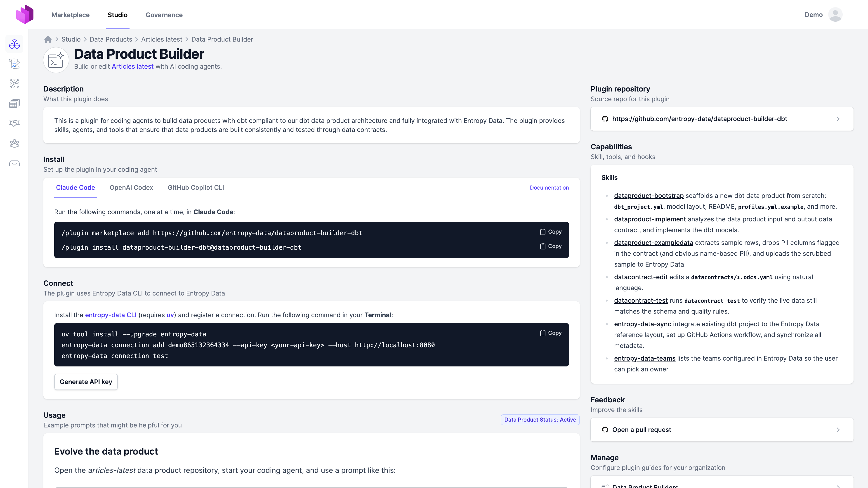868x488 pixels.
Task: Click the GitHub icon beside Open a pull request
Action: (x=605, y=430)
